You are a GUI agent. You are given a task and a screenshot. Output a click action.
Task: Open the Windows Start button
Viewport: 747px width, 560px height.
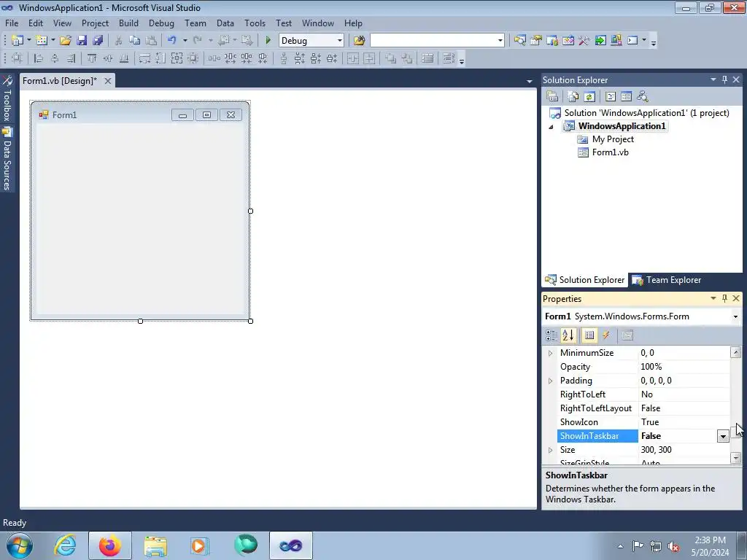(x=20, y=545)
